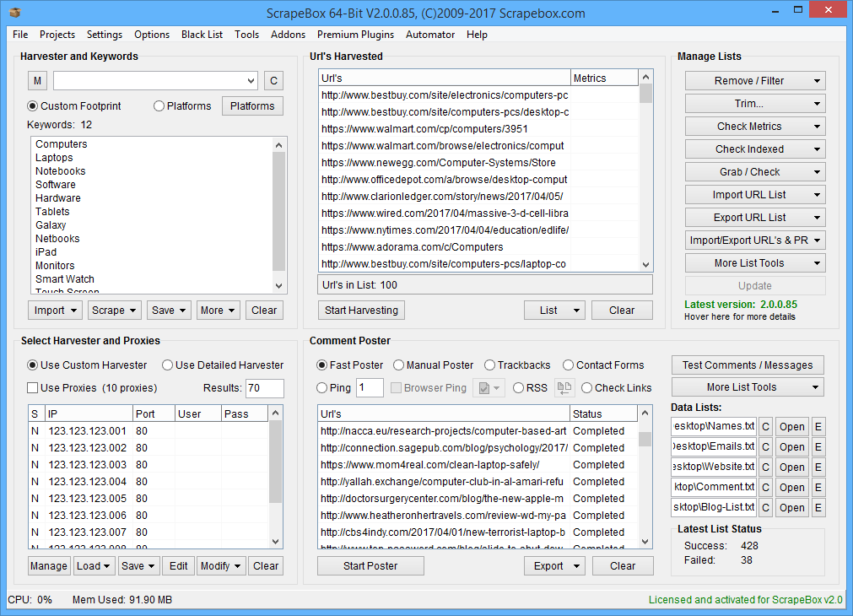853x616 pixels.
Task: Click the M merge icon beside the footprint field
Action: pos(37,80)
